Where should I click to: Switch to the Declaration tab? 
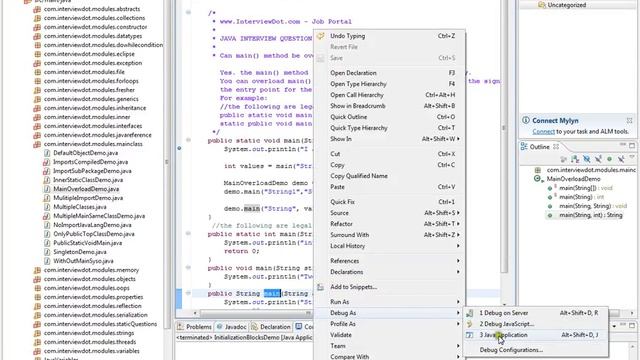pos(271,327)
